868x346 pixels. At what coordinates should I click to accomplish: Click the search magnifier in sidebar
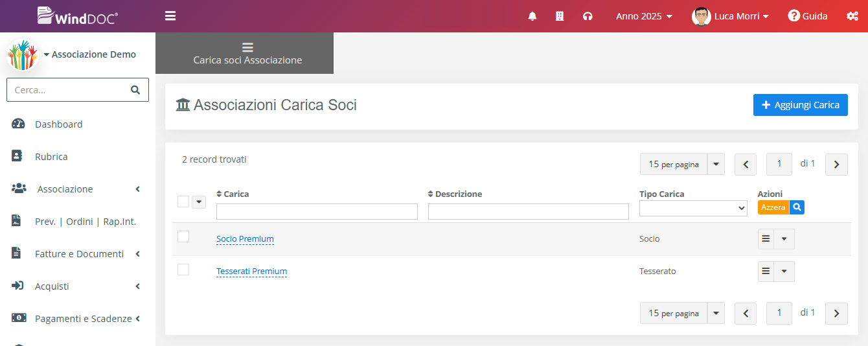tap(135, 90)
